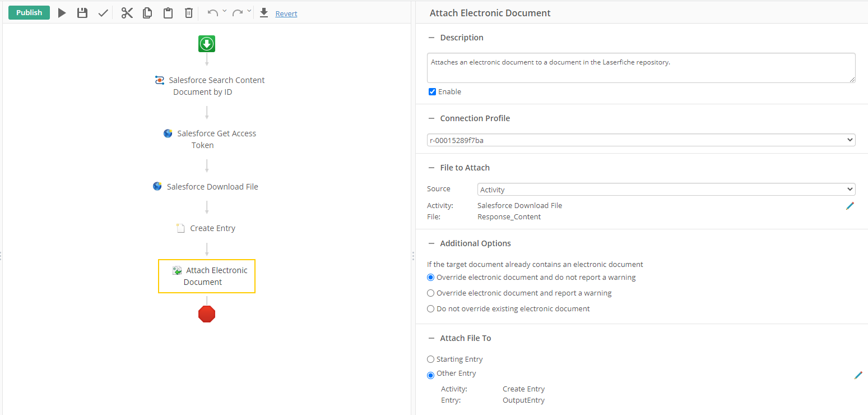Save the workflow with the floppy disk icon

[x=82, y=13]
